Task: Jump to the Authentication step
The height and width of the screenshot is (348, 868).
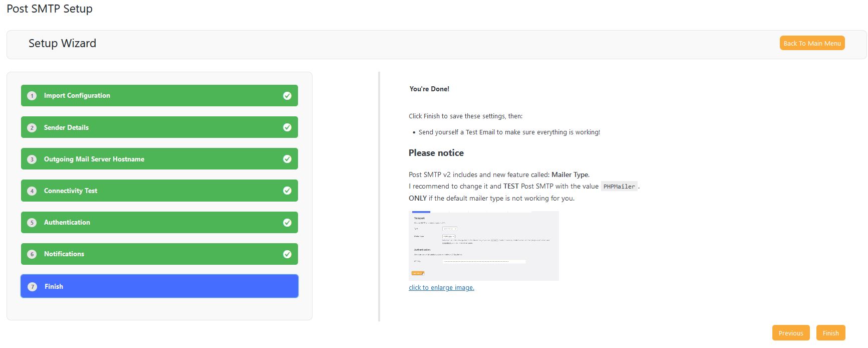Action: [159, 222]
